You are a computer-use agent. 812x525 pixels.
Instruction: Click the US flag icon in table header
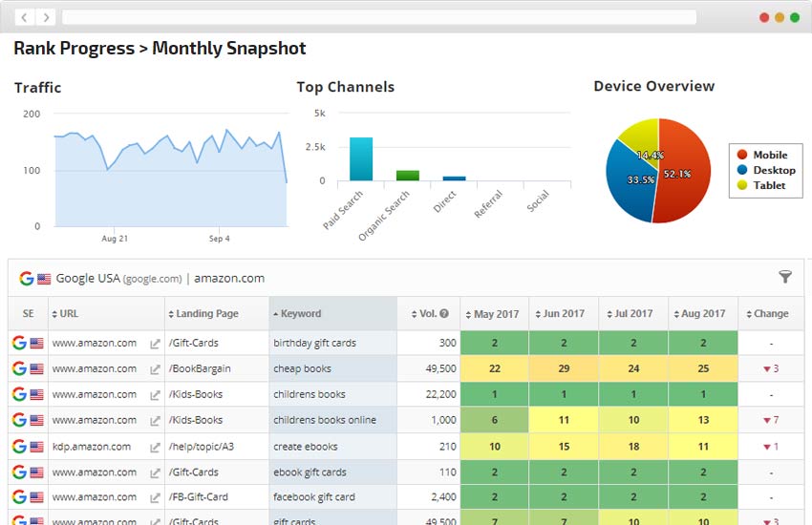pyautogui.click(x=43, y=279)
